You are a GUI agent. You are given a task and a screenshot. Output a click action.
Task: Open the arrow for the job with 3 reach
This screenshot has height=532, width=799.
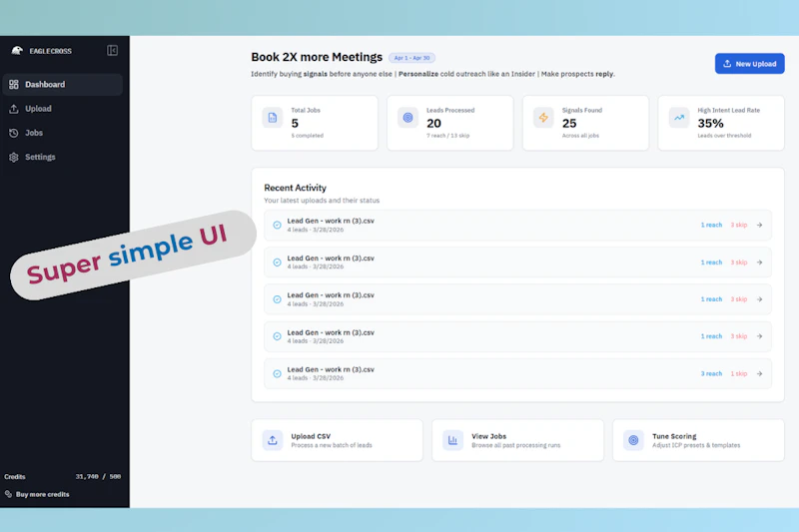pyautogui.click(x=759, y=373)
